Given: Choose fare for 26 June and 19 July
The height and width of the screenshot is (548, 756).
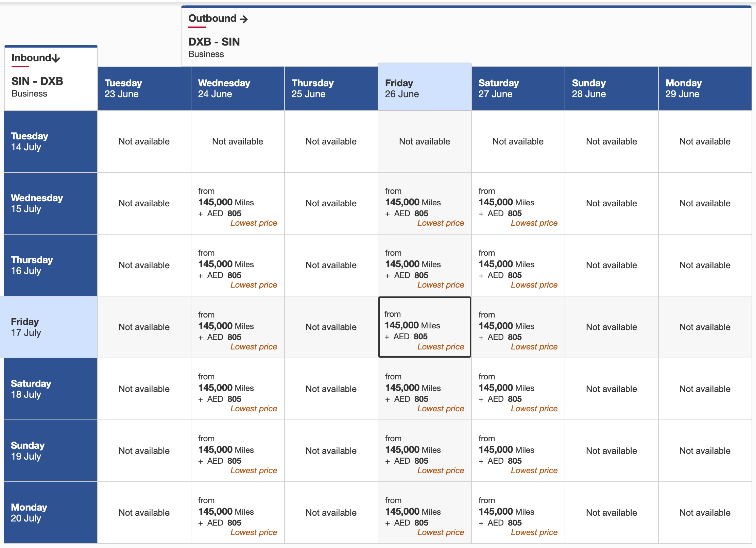Looking at the screenshot, I should pyautogui.click(x=424, y=450).
